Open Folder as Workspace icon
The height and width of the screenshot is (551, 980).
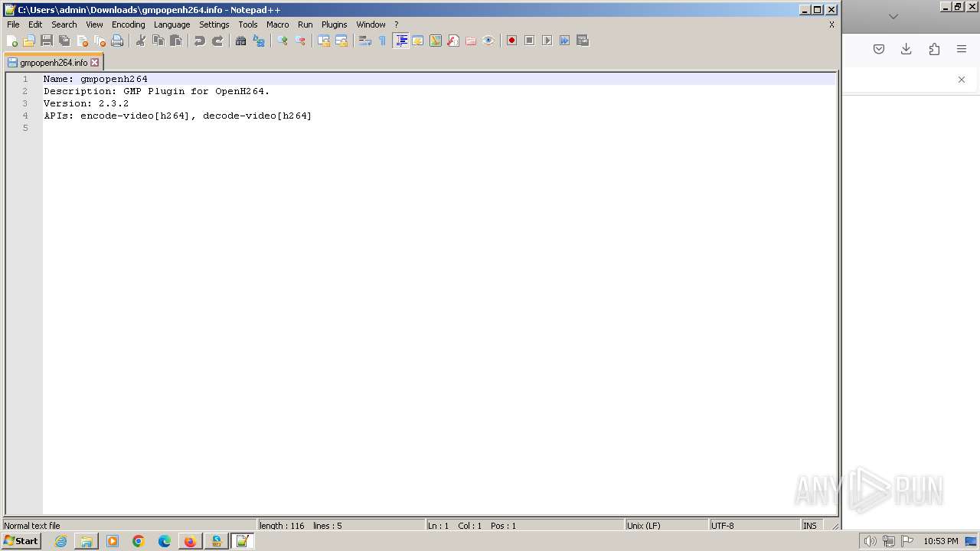click(471, 41)
